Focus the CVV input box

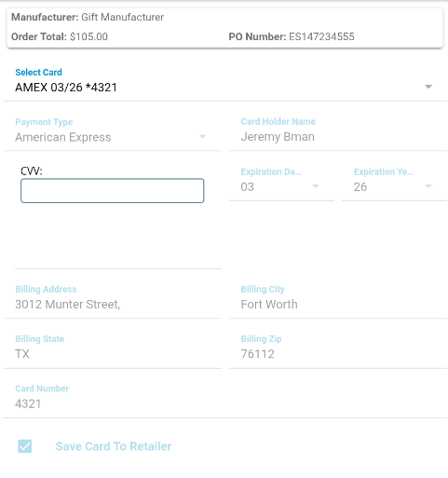tap(113, 191)
